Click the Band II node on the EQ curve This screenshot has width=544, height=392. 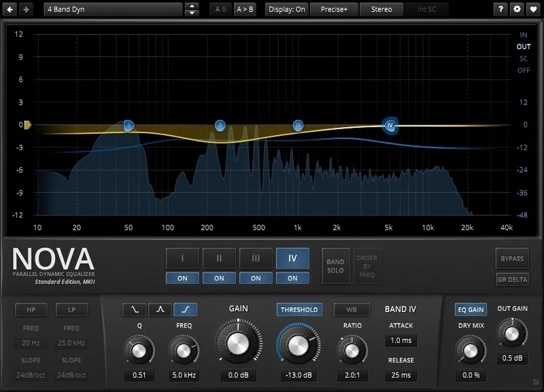tap(219, 124)
